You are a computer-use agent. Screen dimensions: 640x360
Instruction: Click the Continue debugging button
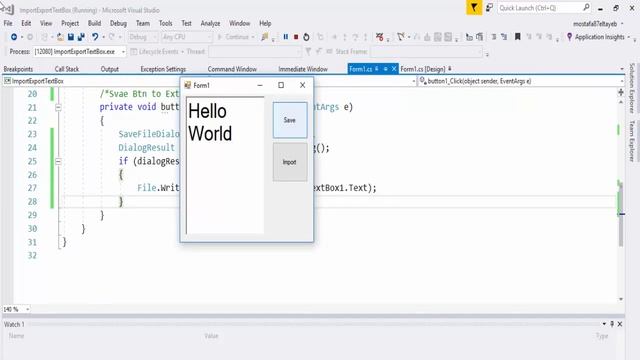(x=236, y=37)
